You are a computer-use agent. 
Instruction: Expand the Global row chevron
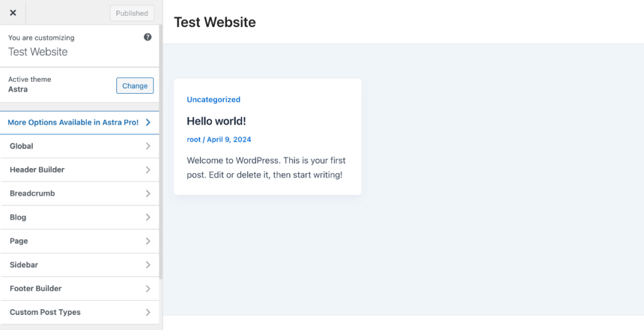pyautogui.click(x=148, y=146)
